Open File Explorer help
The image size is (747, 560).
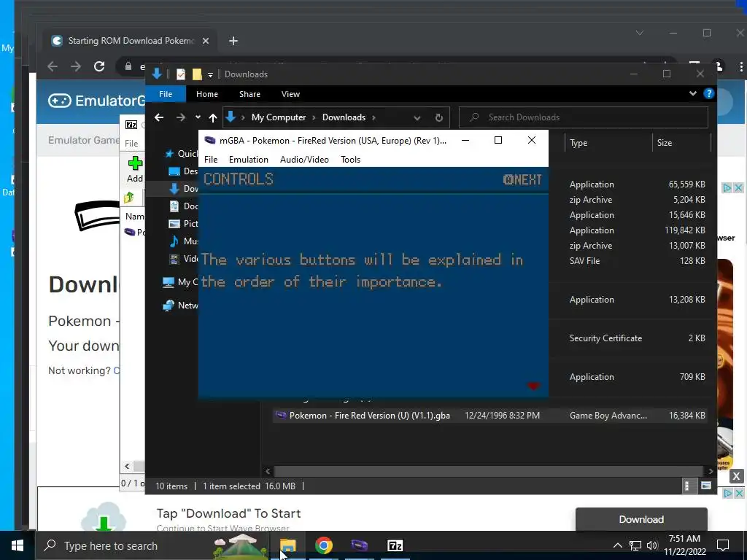[x=709, y=93]
